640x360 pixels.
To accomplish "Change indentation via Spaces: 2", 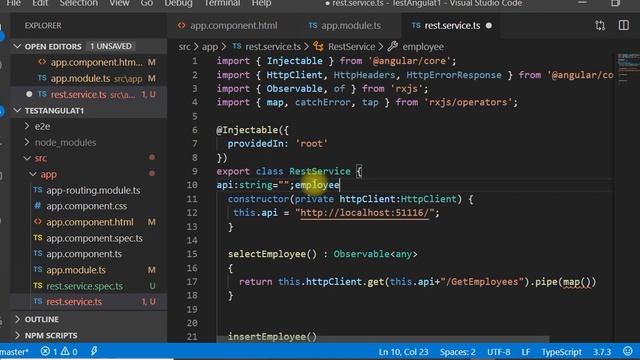I will [x=457, y=352].
